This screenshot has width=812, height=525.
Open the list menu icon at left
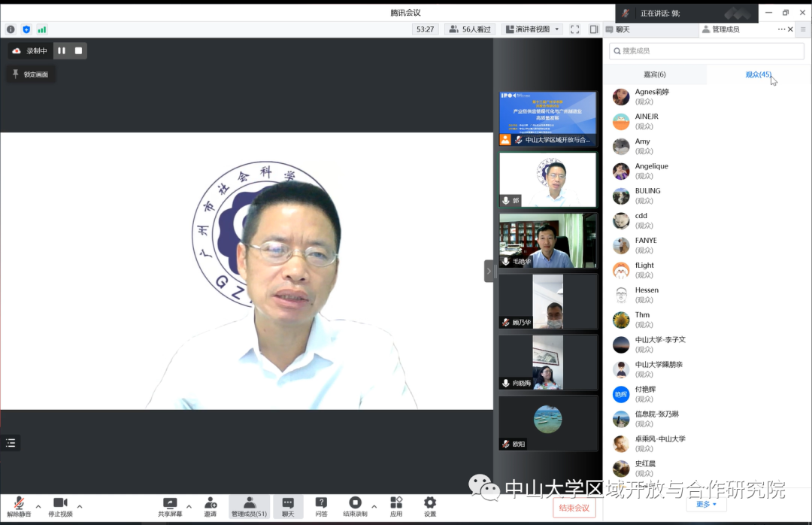(x=11, y=443)
